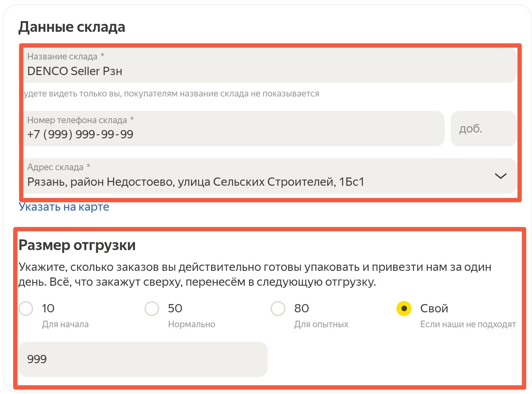Click the 'Если наши не подходят' caption

(x=468, y=324)
